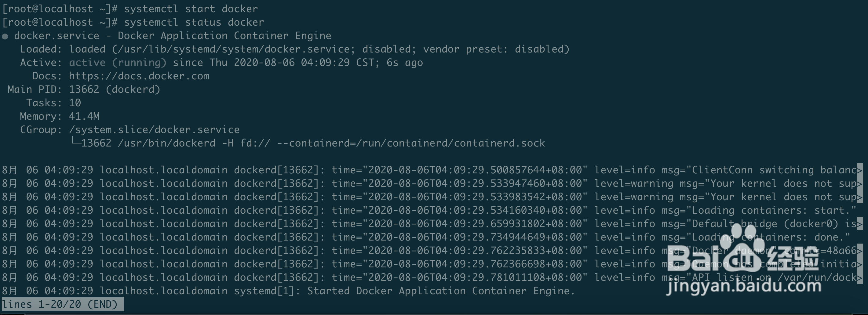Select the active (running) status text
Screen dimensions: 868x315
tap(118, 63)
